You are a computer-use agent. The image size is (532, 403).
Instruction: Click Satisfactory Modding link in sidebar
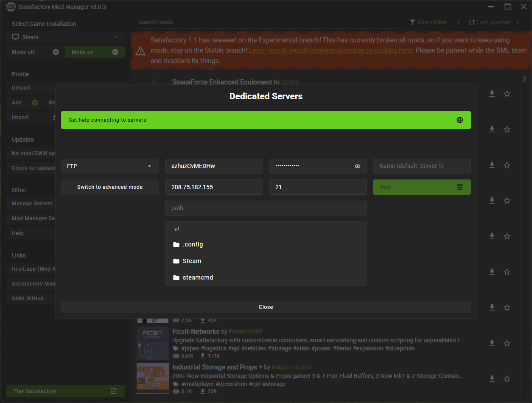31,284
